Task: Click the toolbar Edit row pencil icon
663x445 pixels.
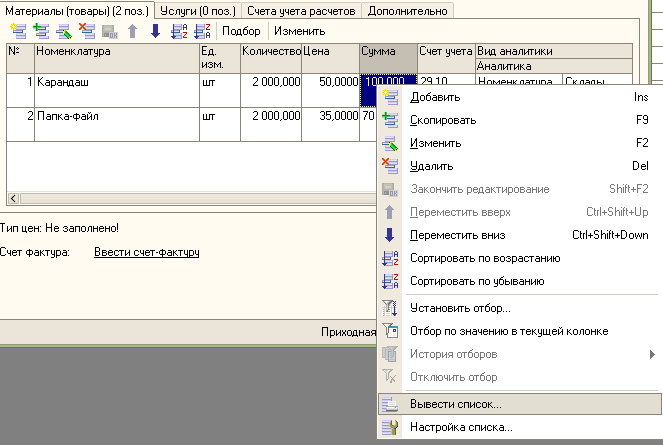Action: (x=64, y=31)
